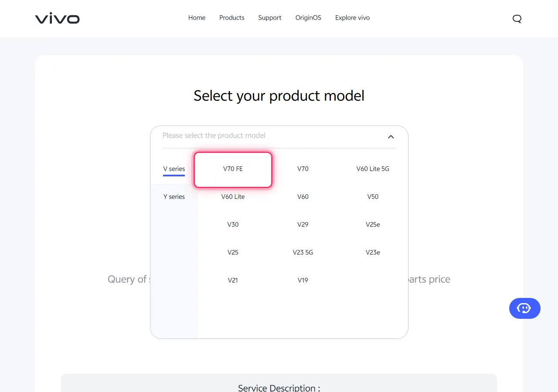Select the V19 model
Viewport: 558px width, 392px height.
coord(303,280)
